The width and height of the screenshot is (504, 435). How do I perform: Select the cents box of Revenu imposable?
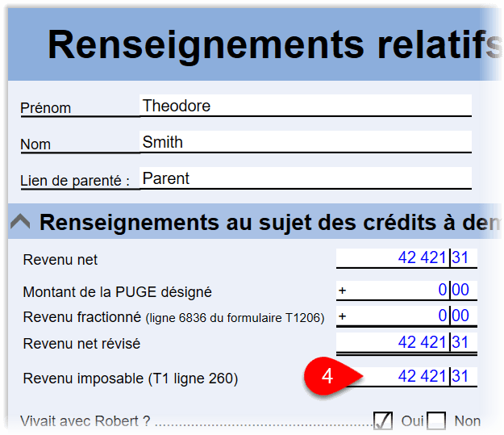[463, 377]
